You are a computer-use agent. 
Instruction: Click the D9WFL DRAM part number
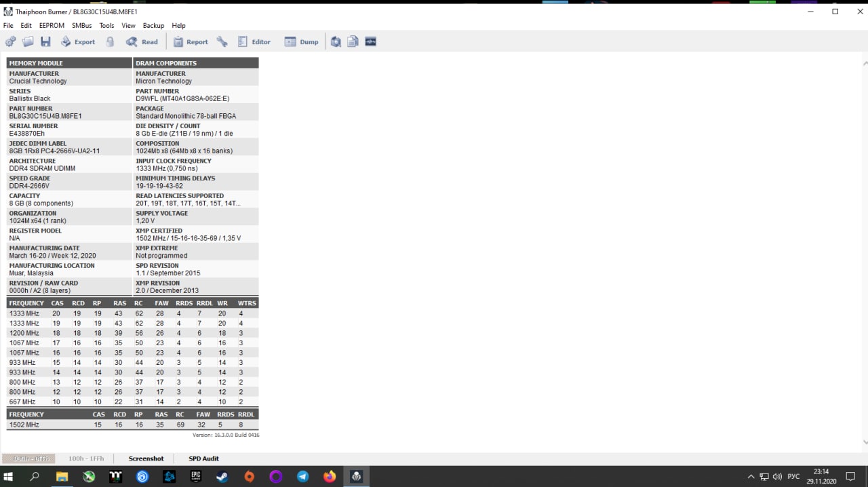pyautogui.click(x=182, y=98)
